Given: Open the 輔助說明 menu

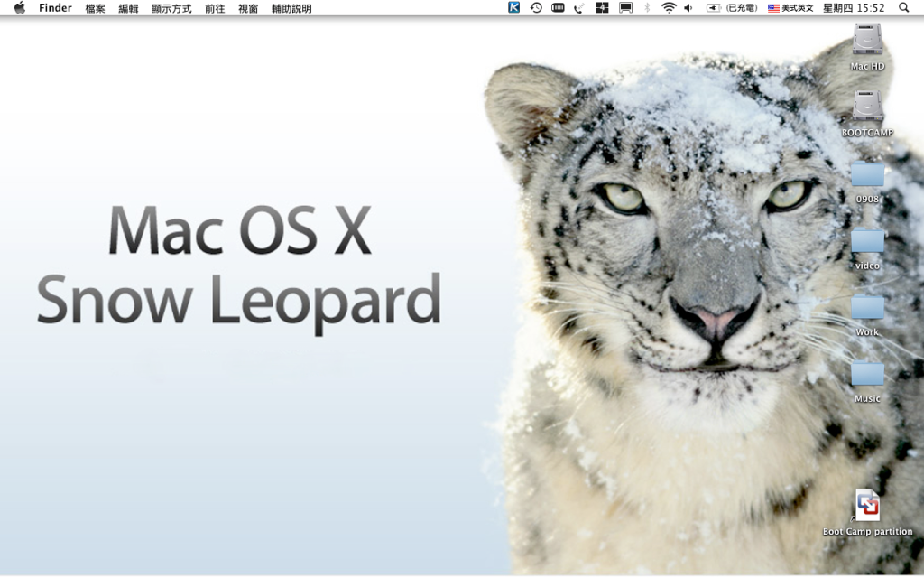Looking at the screenshot, I should tap(291, 8).
